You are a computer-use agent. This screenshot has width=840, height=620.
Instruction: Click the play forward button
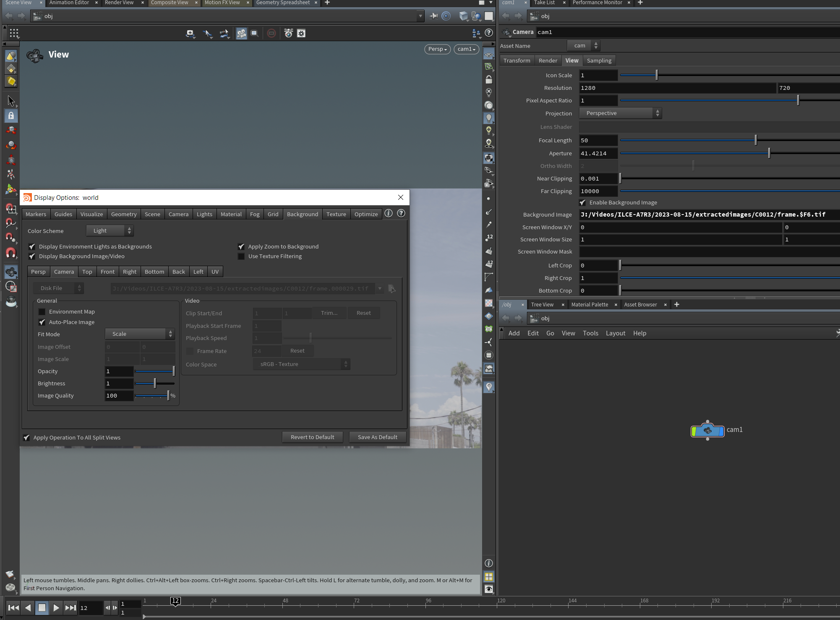(56, 607)
